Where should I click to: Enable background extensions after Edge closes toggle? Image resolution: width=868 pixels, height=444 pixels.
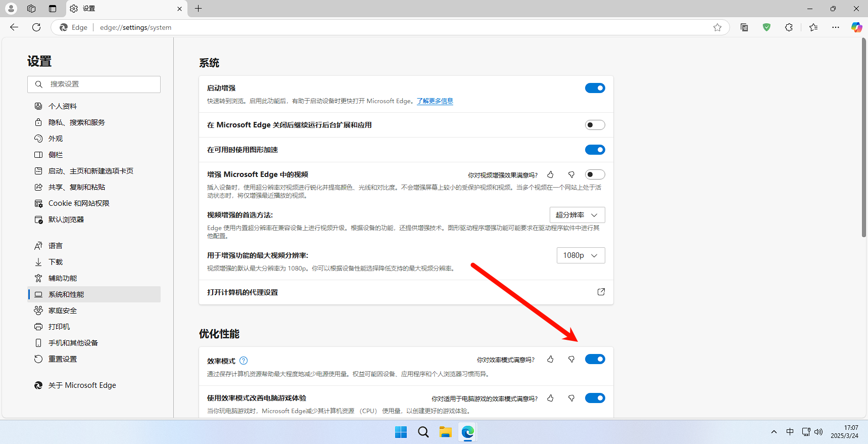pos(595,125)
